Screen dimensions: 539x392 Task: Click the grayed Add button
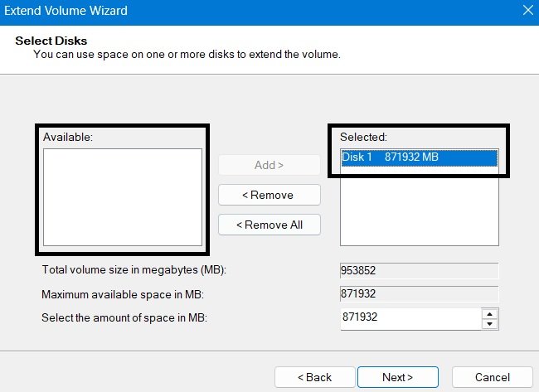(x=269, y=165)
